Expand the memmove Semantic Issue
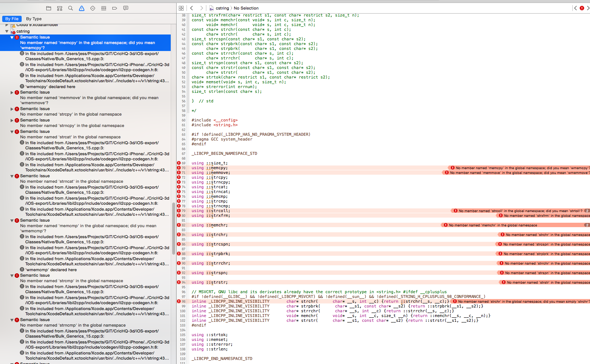The width and height of the screenshot is (590, 364). tap(12, 92)
